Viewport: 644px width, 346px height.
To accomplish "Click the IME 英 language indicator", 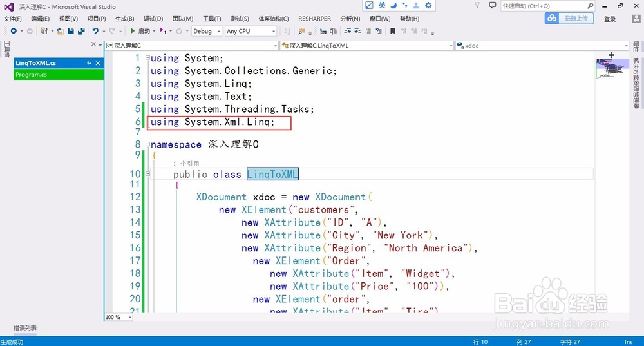I will pyautogui.click(x=382, y=5).
